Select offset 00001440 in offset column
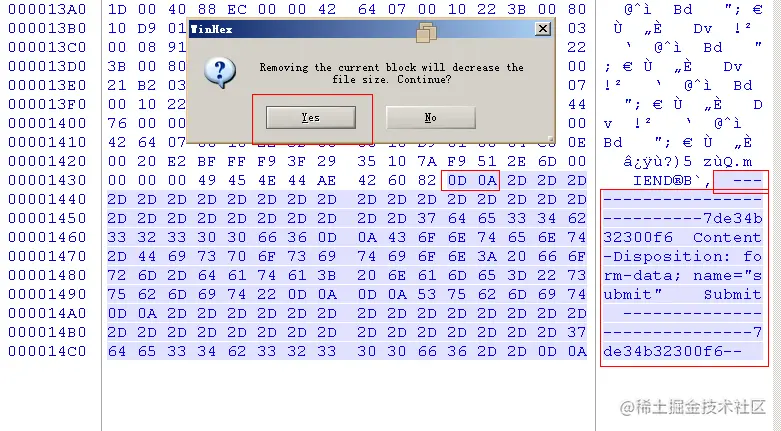 47,199
